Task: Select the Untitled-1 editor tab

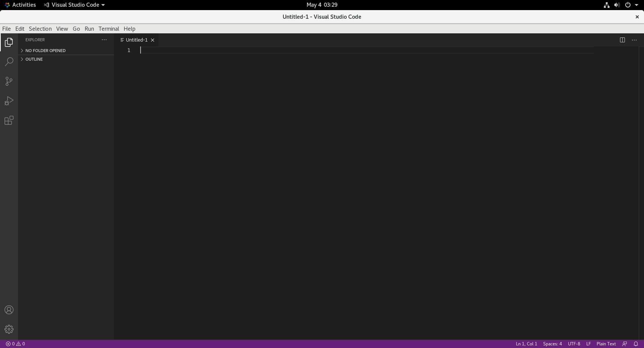Action: pos(136,40)
